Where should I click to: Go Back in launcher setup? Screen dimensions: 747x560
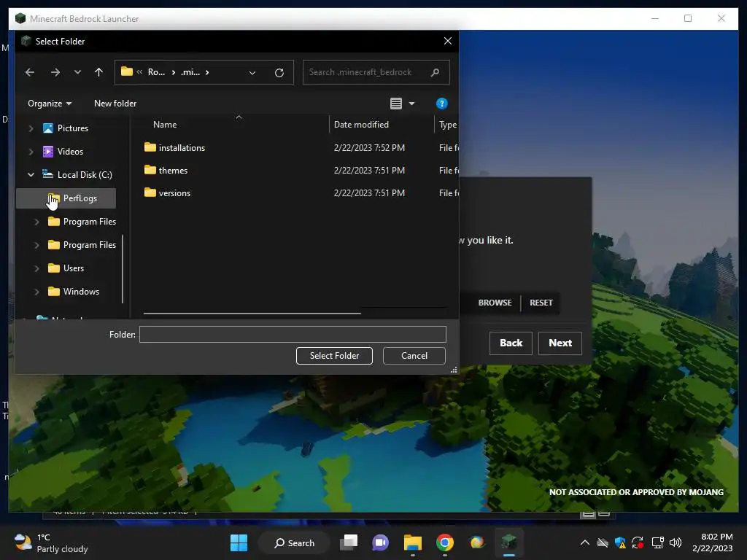(511, 343)
